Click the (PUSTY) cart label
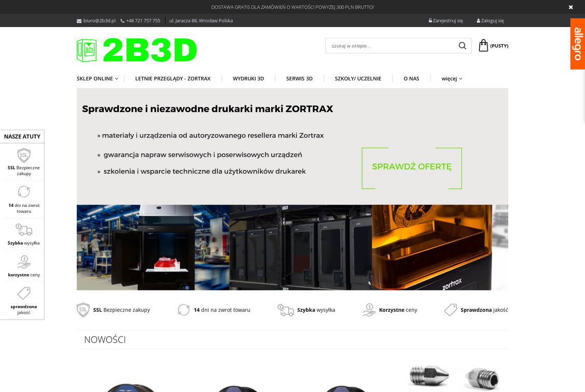Viewport: 585px width, 392px height. 499,46
